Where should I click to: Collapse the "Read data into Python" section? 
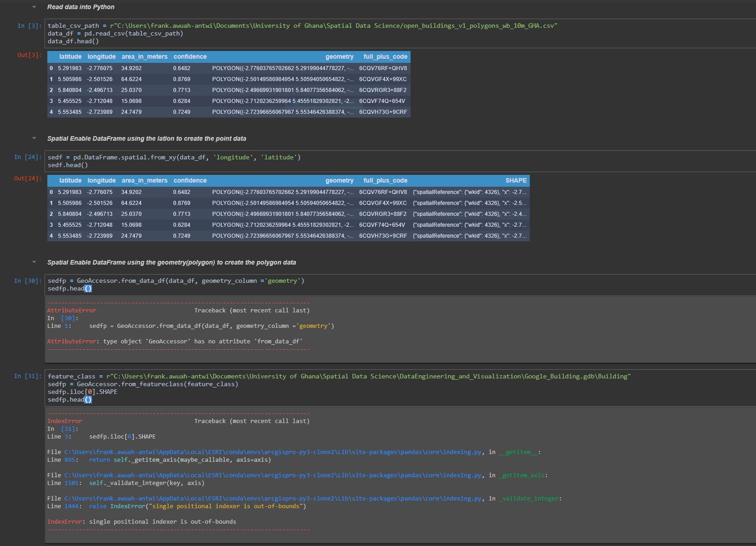34,7
